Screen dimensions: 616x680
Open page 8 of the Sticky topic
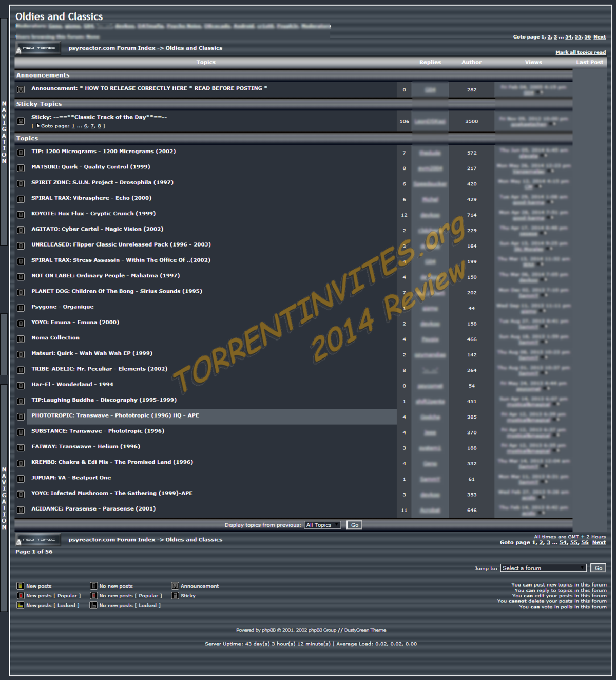(x=99, y=126)
